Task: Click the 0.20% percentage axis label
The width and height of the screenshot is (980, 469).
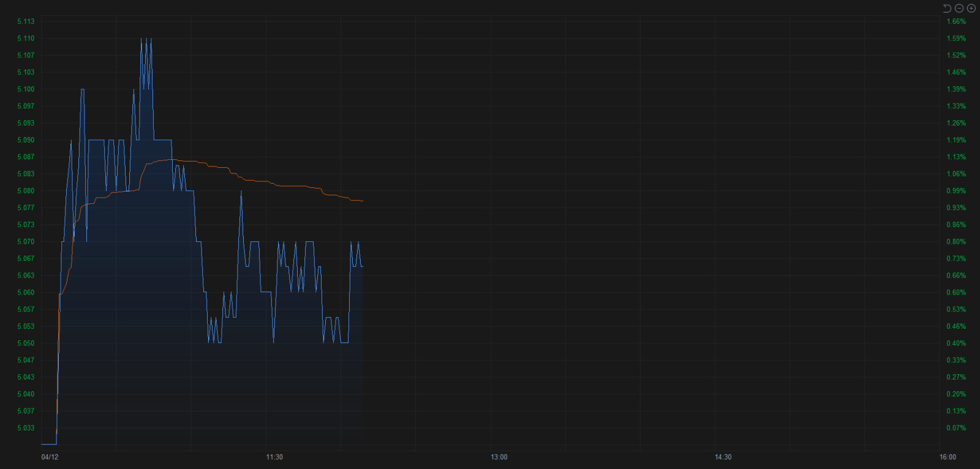Action: (x=956, y=394)
